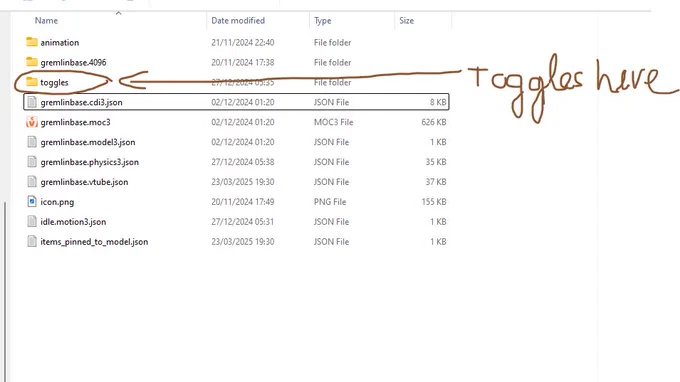Sort files by the Name column header
This screenshot has width=680, height=382.
[46, 20]
